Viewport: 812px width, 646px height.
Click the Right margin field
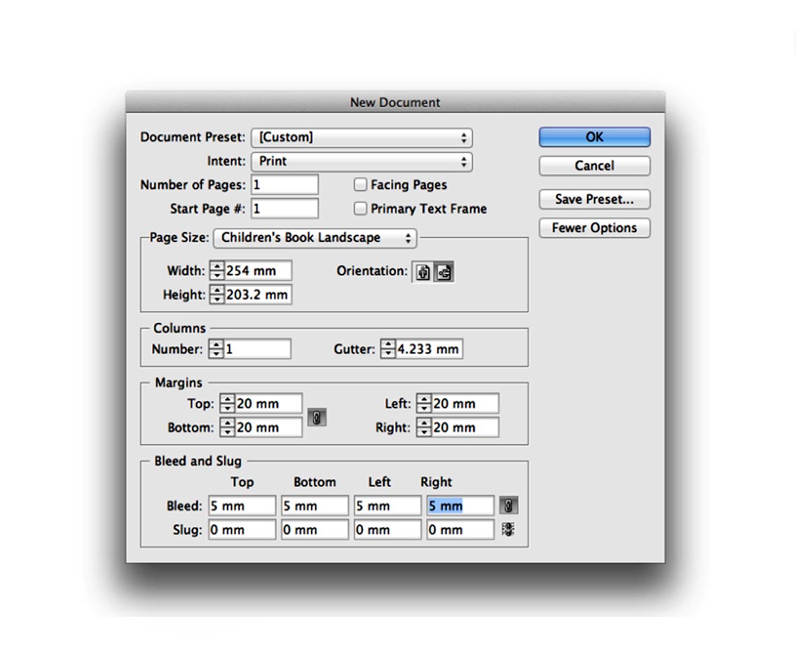coord(465,427)
